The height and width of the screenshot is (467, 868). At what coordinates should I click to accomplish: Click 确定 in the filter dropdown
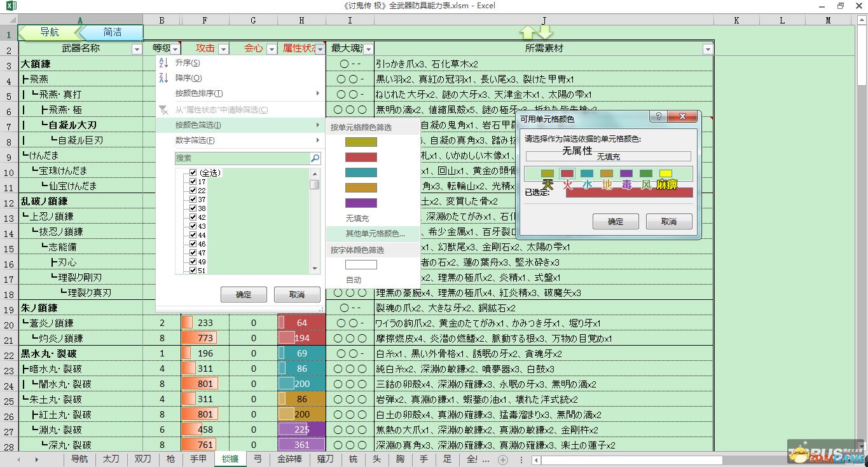pos(244,295)
